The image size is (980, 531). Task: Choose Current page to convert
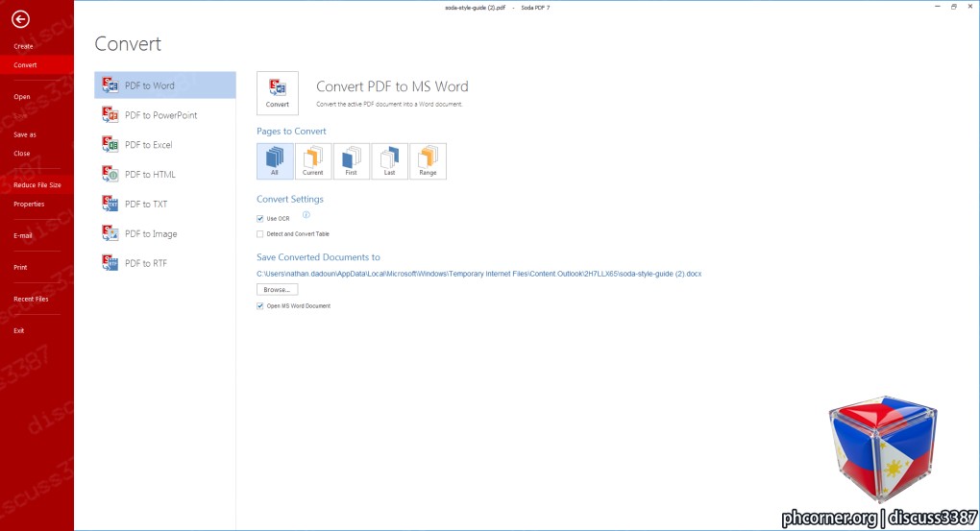(313, 161)
